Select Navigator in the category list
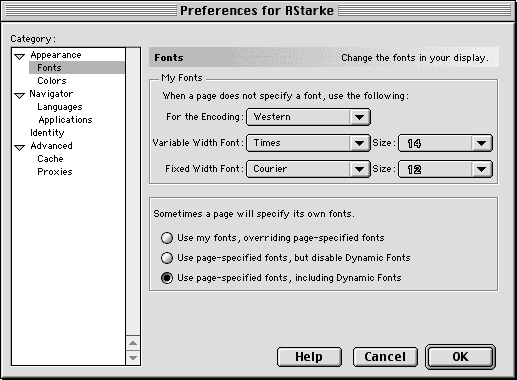 pyautogui.click(x=51, y=94)
